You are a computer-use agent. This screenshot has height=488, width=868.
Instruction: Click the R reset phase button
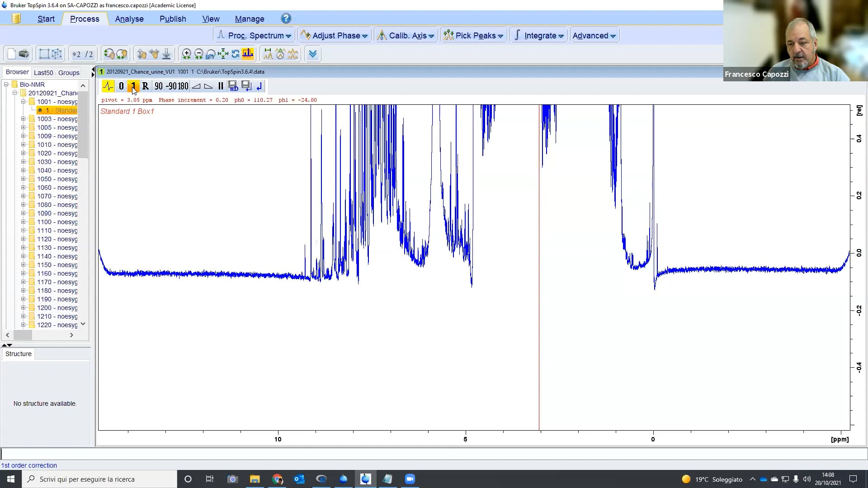145,86
